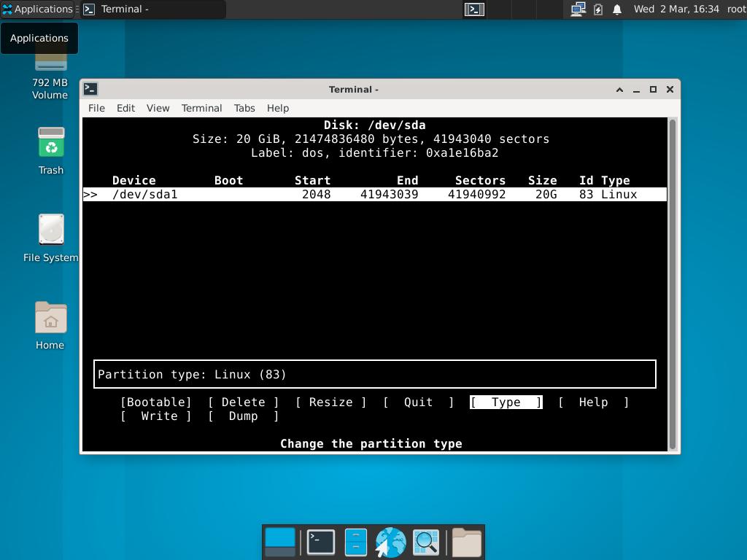Click the 20G size value

tap(546, 194)
